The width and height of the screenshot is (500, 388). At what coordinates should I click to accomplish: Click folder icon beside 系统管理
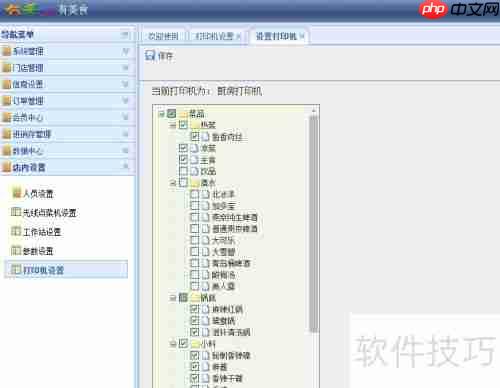(7, 51)
